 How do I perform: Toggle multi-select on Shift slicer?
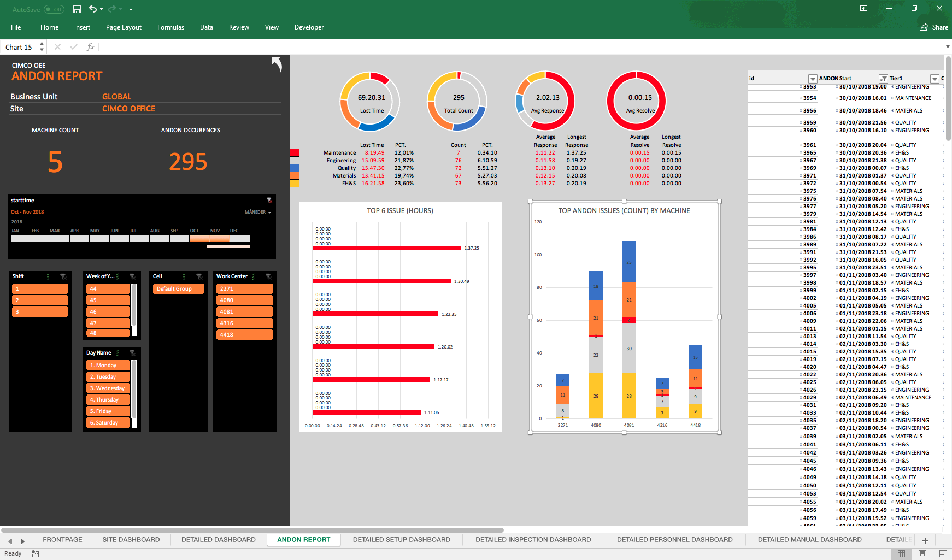[49, 276]
